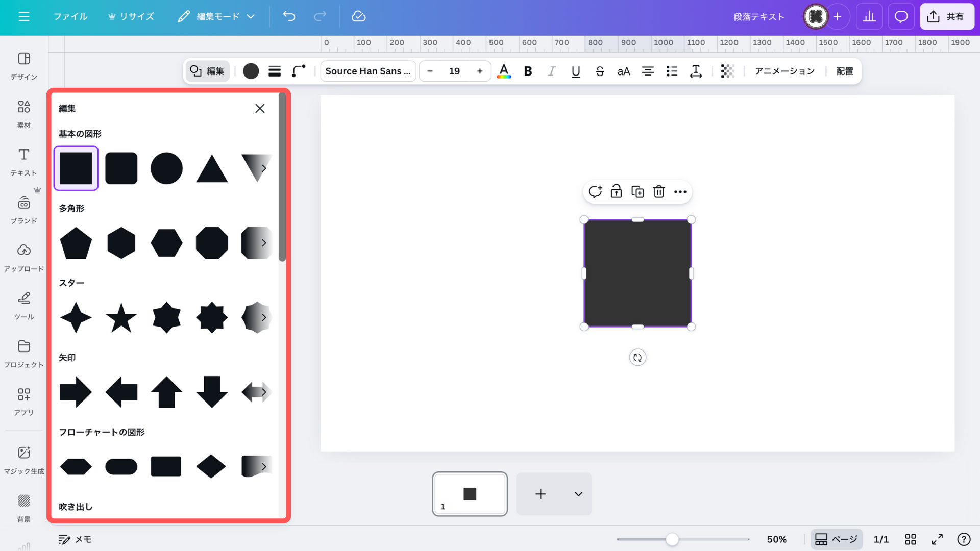Open ツール drawing panel
The image size is (980, 551).
tap(24, 306)
